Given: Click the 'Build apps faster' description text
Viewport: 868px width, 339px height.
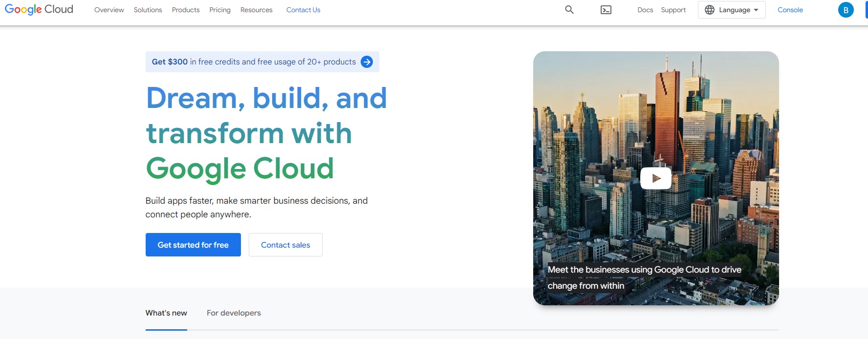Looking at the screenshot, I should (257, 208).
